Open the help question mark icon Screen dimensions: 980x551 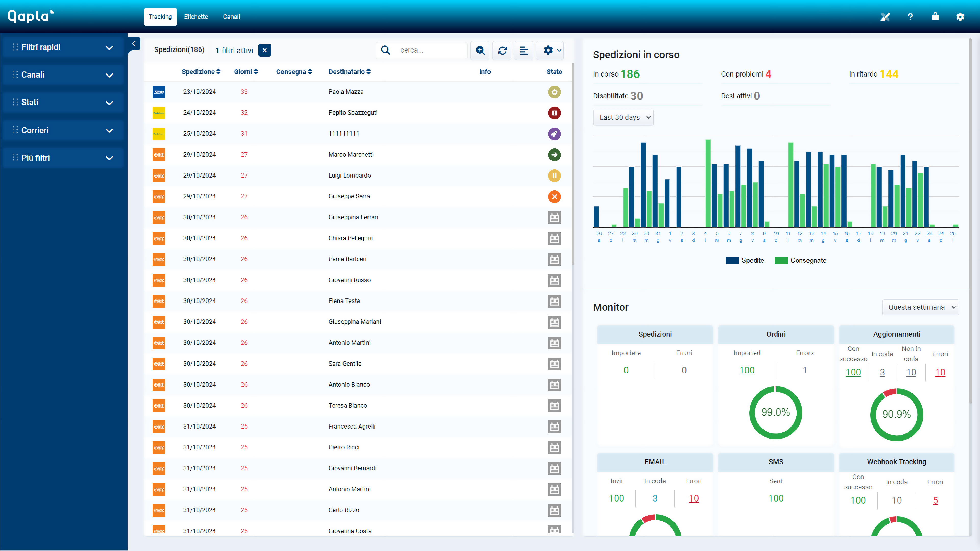[910, 17]
